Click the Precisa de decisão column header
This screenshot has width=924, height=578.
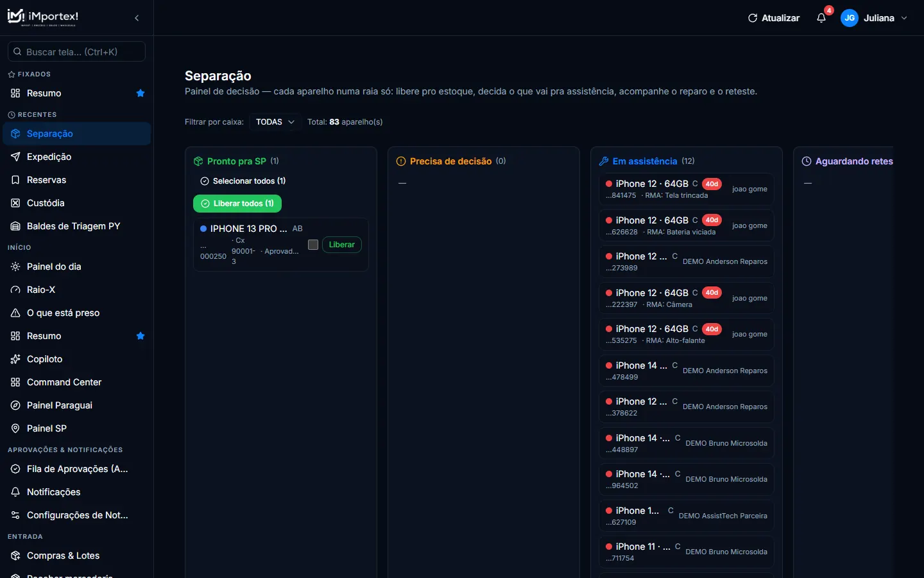click(451, 161)
